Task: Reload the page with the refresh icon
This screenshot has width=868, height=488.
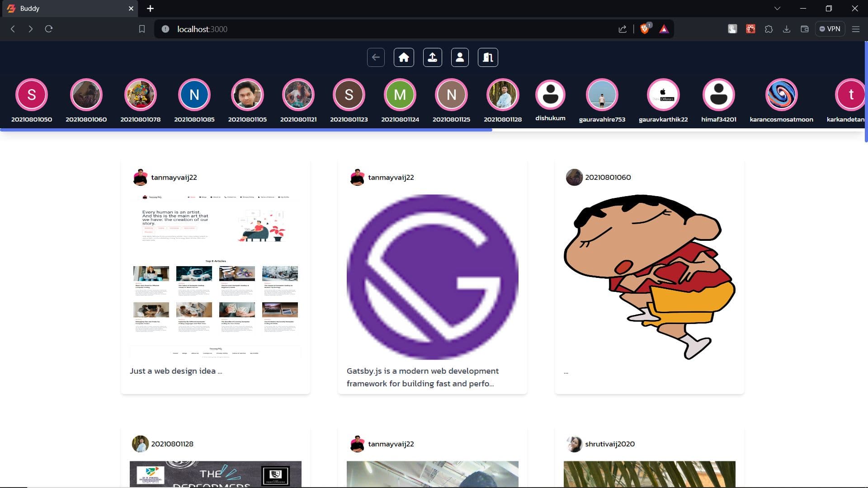Action: coord(49,29)
